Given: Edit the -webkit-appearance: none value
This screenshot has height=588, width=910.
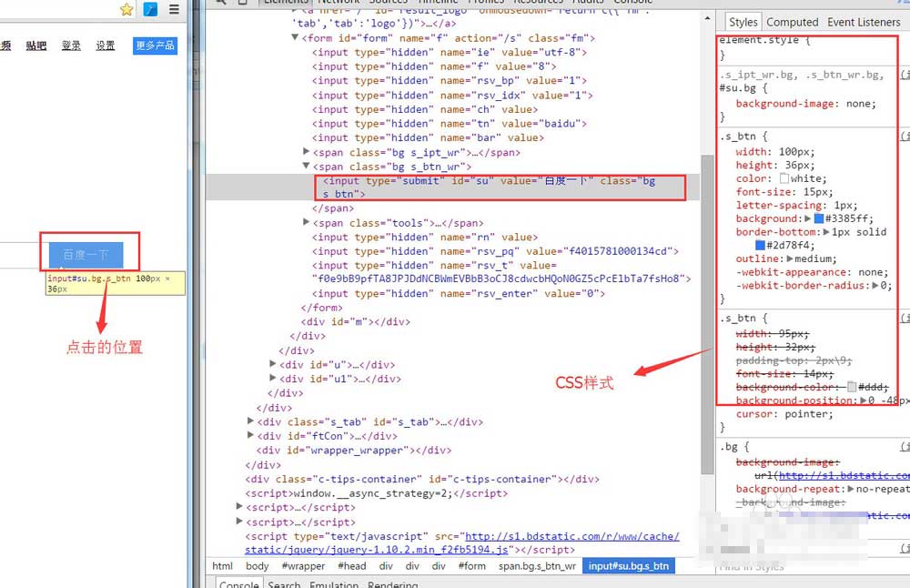Looking at the screenshot, I should tap(873, 272).
